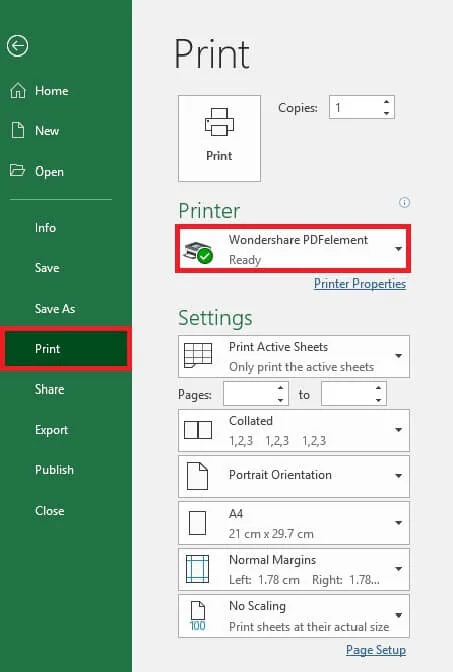The image size is (453, 672).
Task: Click the back arrow circle icon
Action: click(x=18, y=46)
